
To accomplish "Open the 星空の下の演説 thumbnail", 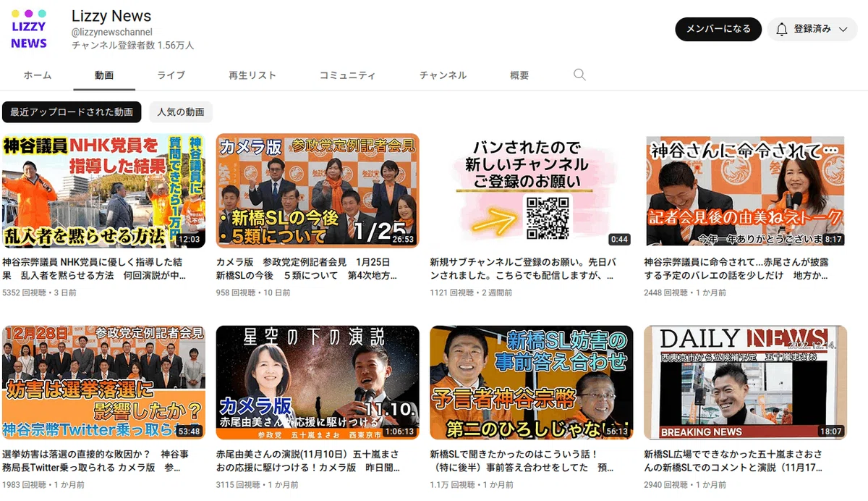I will point(318,382).
